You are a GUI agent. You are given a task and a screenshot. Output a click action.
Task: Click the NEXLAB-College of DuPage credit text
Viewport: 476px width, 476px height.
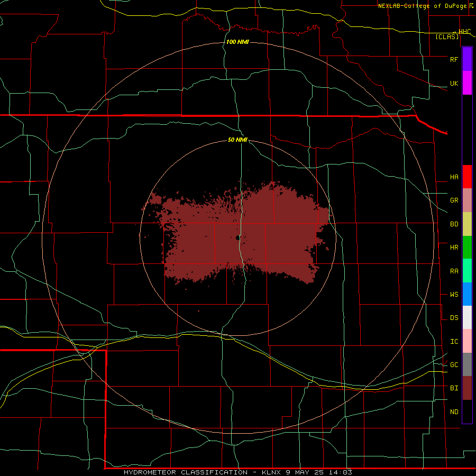click(422, 6)
